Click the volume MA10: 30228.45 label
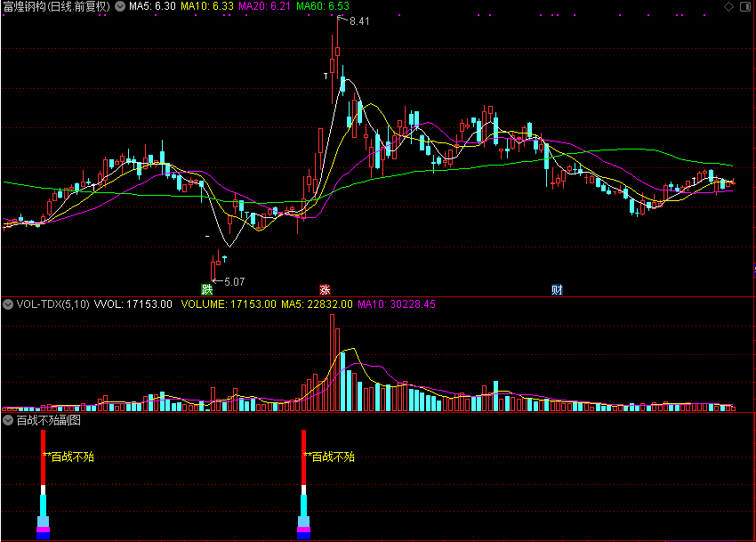This screenshot has width=756, height=542. click(397, 304)
